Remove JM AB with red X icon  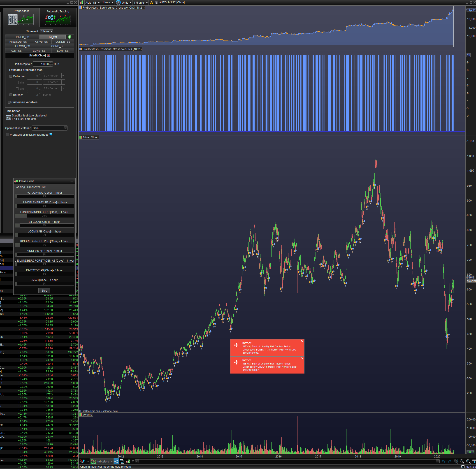tap(49, 56)
